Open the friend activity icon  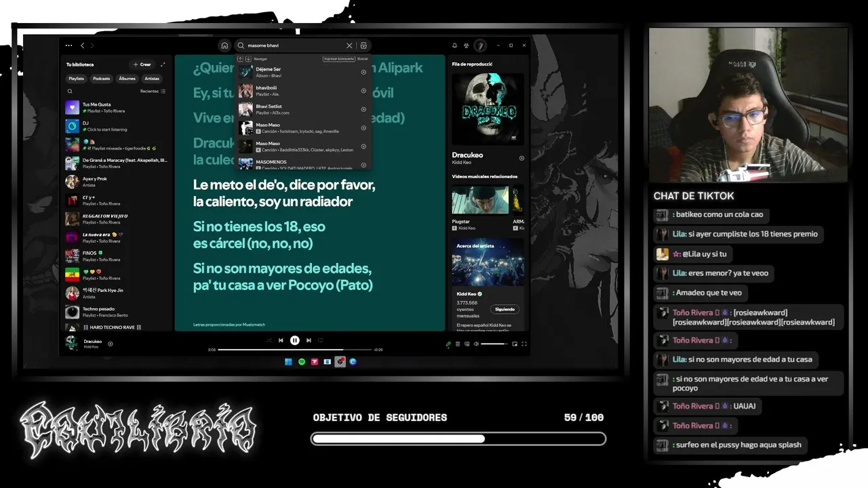(x=467, y=45)
